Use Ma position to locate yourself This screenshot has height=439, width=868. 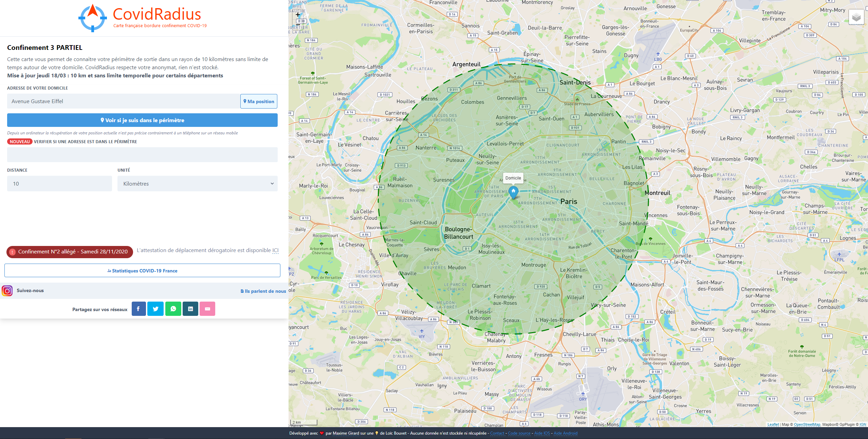[259, 101]
